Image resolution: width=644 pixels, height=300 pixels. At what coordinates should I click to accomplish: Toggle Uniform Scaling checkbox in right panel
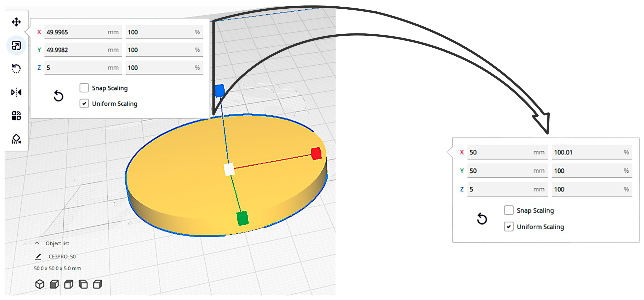coord(508,226)
